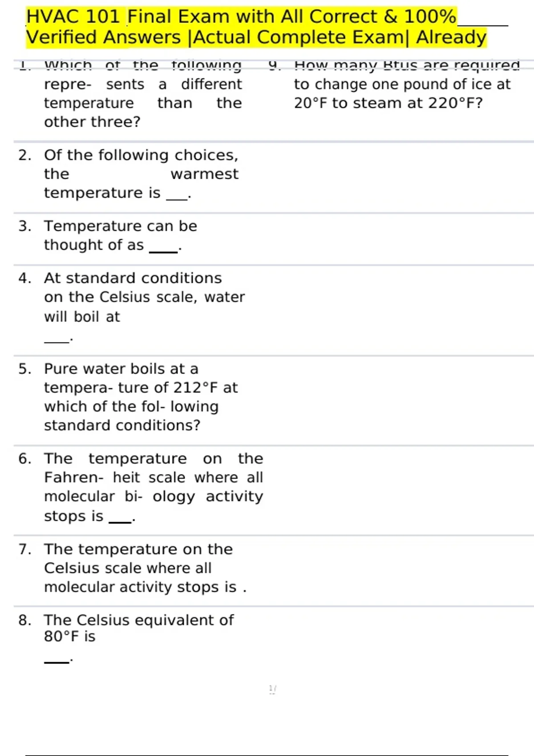Click the blank after 'thought of as'
The image size is (534, 756).
(x=163, y=250)
